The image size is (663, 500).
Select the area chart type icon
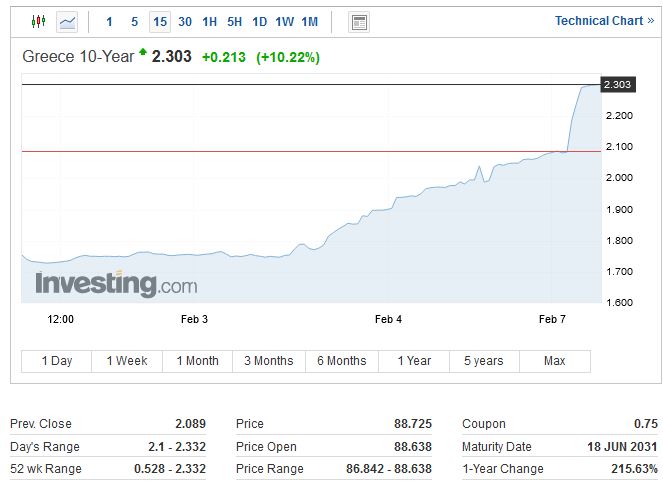pos(67,21)
